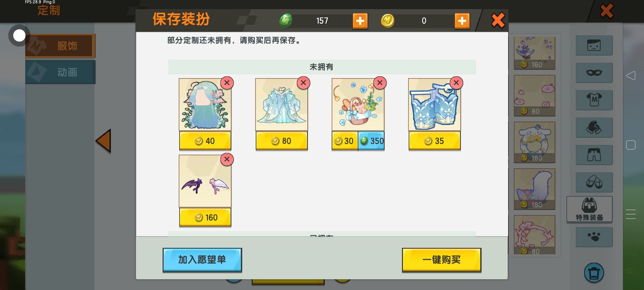Remove the wings accessory item
This screenshot has width=644, height=290.
pyautogui.click(x=227, y=159)
